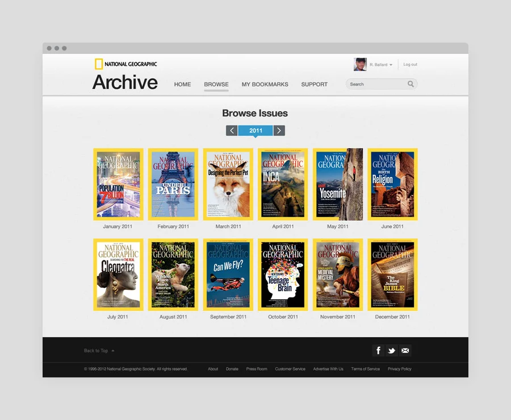This screenshot has width=511, height=420.
Task: Open April 2011 Inca cover
Action: point(283,184)
